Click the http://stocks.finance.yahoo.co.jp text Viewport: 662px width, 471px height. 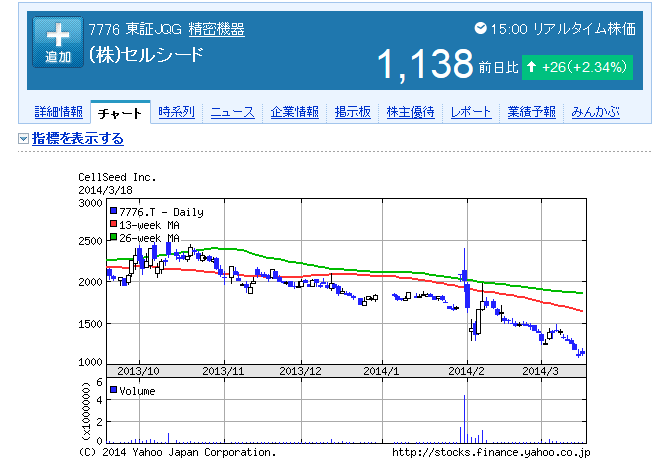click(x=491, y=452)
